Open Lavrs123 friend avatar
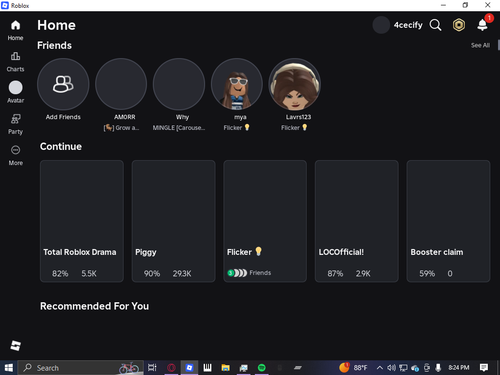500x375 pixels. tap(295, 84)
